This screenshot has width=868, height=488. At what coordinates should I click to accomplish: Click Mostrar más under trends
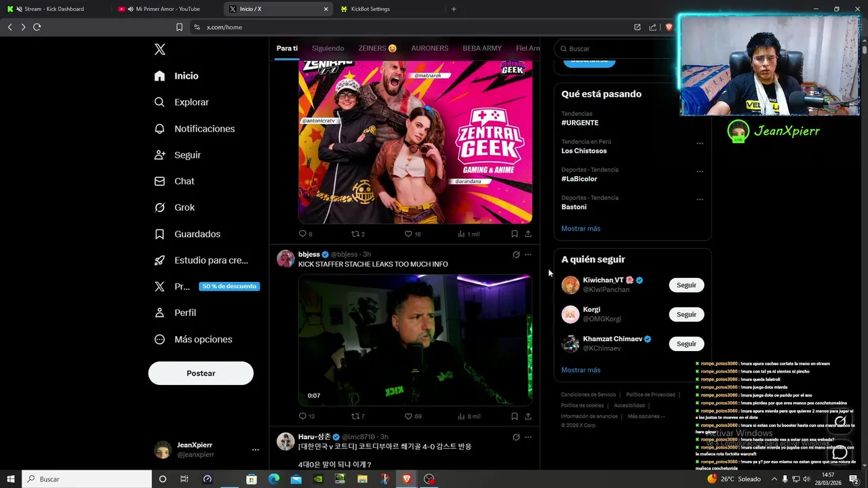(x=581, y=228)
